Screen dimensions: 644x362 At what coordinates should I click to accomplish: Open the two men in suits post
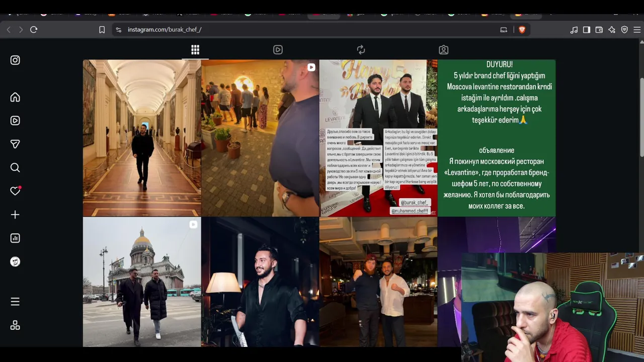[x=378, y=138]
